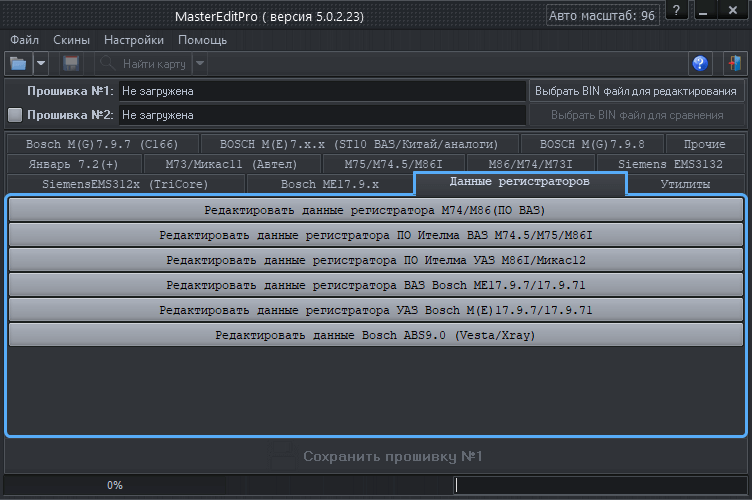Click Редактировать данные регистратора M74/M86(ПО ВАЗ)
The image size is (752, 500).
pyautogui.click(x=375, y=210)
